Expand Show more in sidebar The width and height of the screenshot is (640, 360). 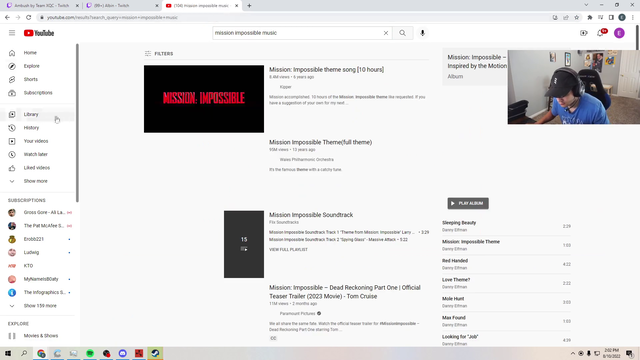38,181
